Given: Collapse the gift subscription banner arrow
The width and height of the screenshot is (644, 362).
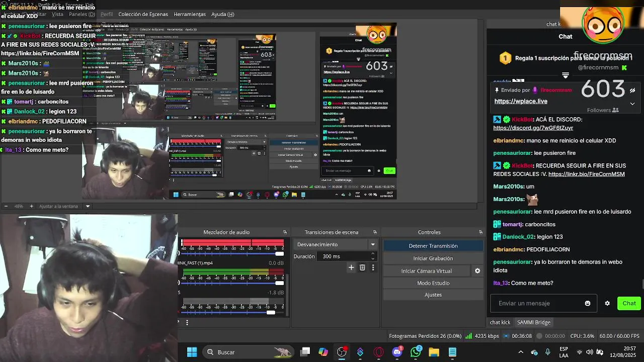Looking at the screenshot, I should click(x=566, y=75).
